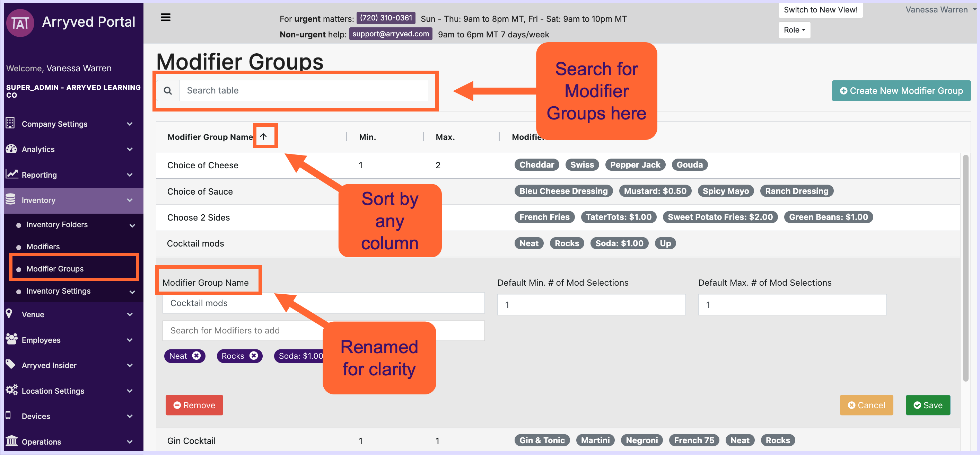Image resolution: width=980 pixels, height=455 pixels.
Task: Click the Default Max. selections field
Action: coord(792,304)
